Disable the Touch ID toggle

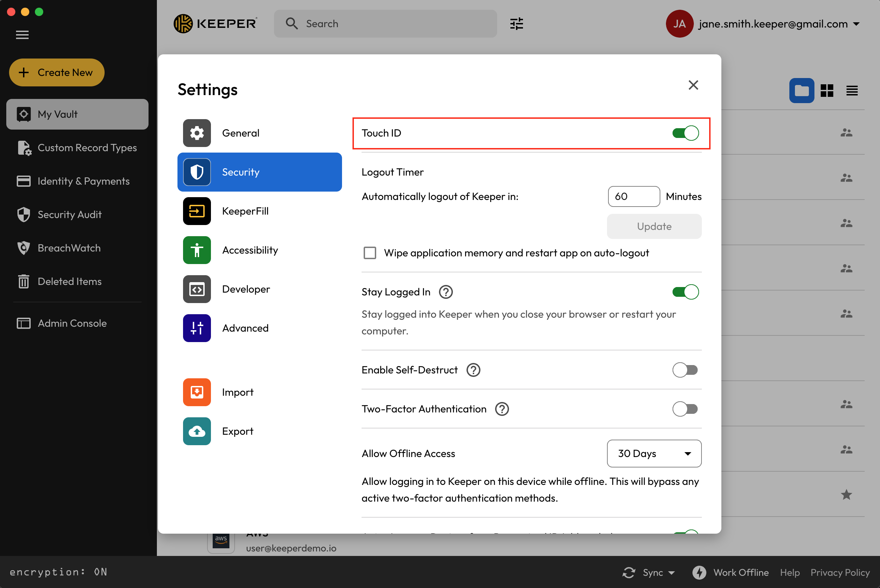[685, 133]
